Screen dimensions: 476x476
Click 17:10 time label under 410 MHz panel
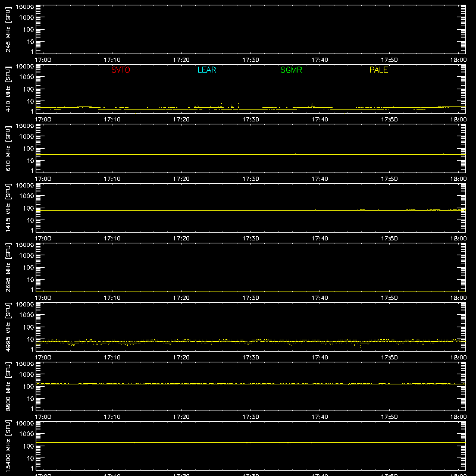(x=112, y=120)
